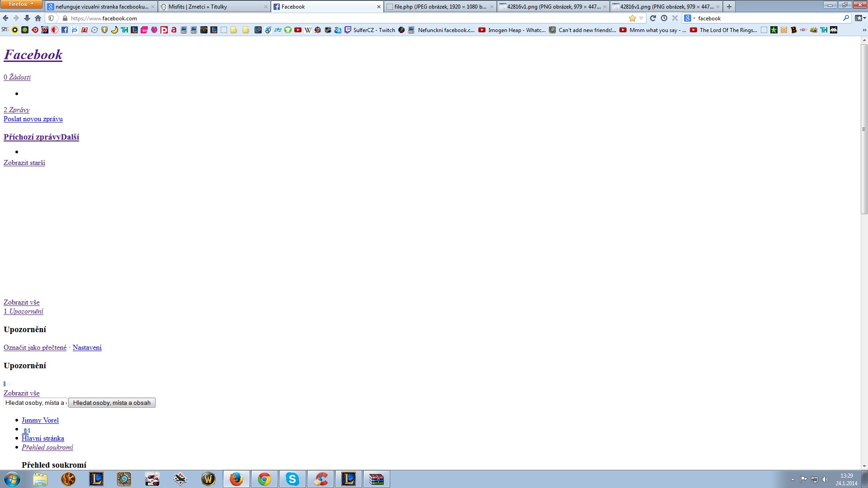Reload the page with the refresh icon
Image resolution: width=868 pixels, height=488 pixels.
(x=653, y=18)
